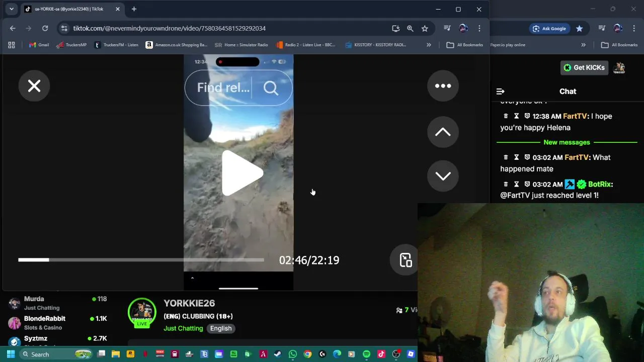This screenshot has height=362, width=644.
Task: View site information icon in address bar
Action: tap(64, 29)
